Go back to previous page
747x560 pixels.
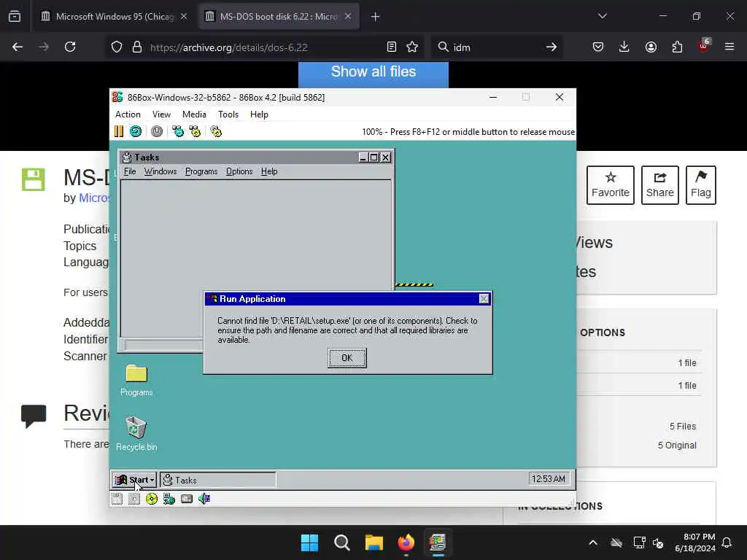click(18, 47)
